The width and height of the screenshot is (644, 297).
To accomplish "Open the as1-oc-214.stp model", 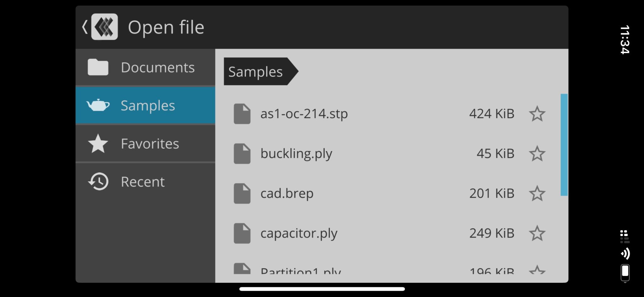I will (x=304, y=114).
